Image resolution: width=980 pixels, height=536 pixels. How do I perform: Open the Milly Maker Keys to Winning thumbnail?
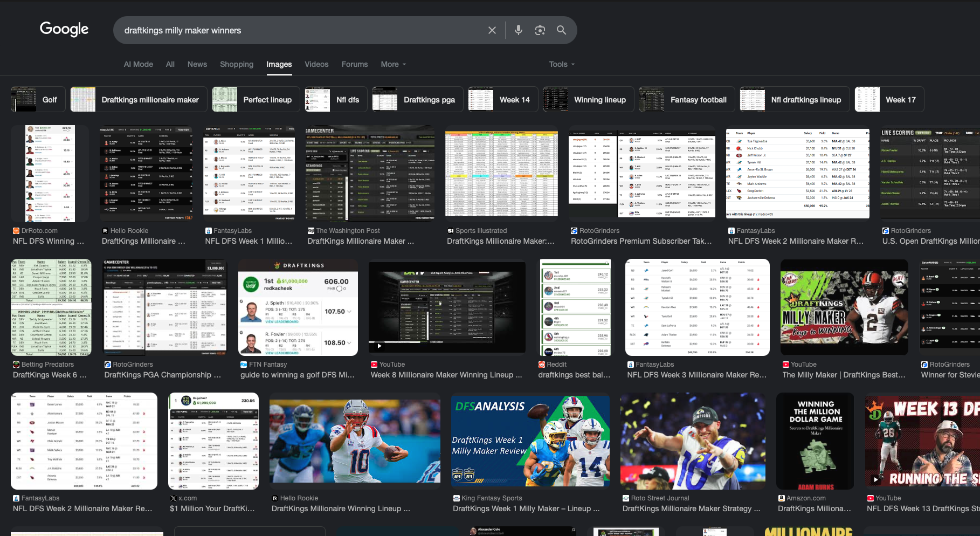click(x=844, y=307)
